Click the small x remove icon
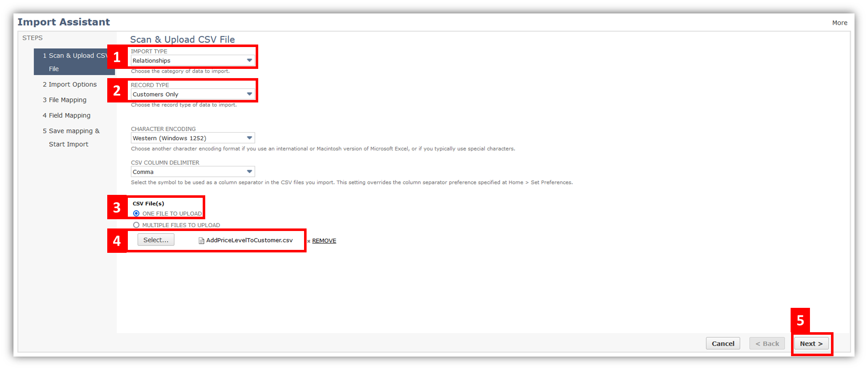Viewport: 868px width, 370px height. point(309,241)
